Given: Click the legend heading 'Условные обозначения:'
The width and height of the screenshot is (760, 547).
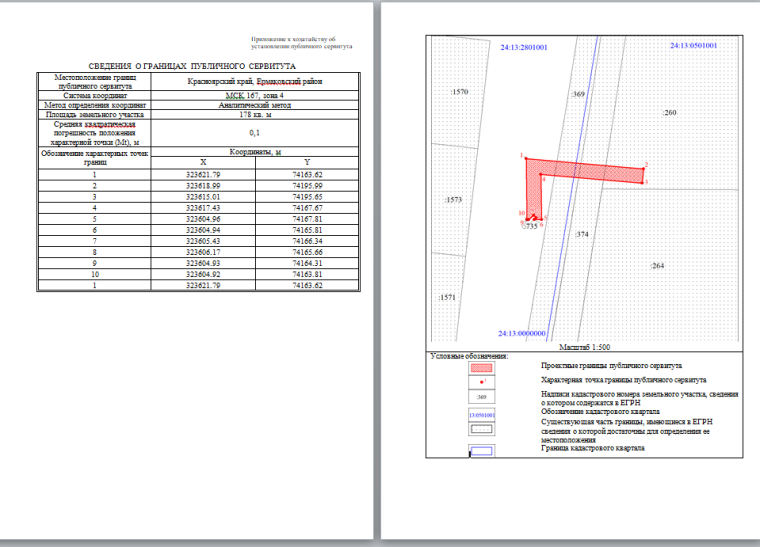Looking at the screenshot, I should (x=469, y=357).
